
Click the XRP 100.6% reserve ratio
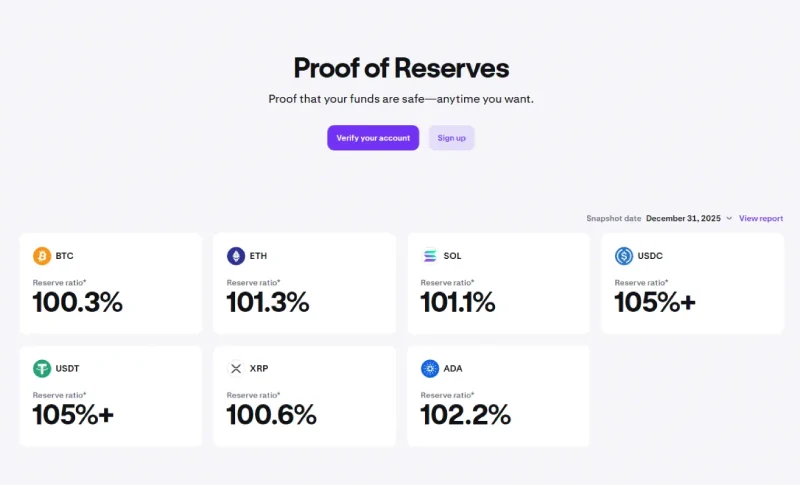pyautogui.click(x=271, y=414)
